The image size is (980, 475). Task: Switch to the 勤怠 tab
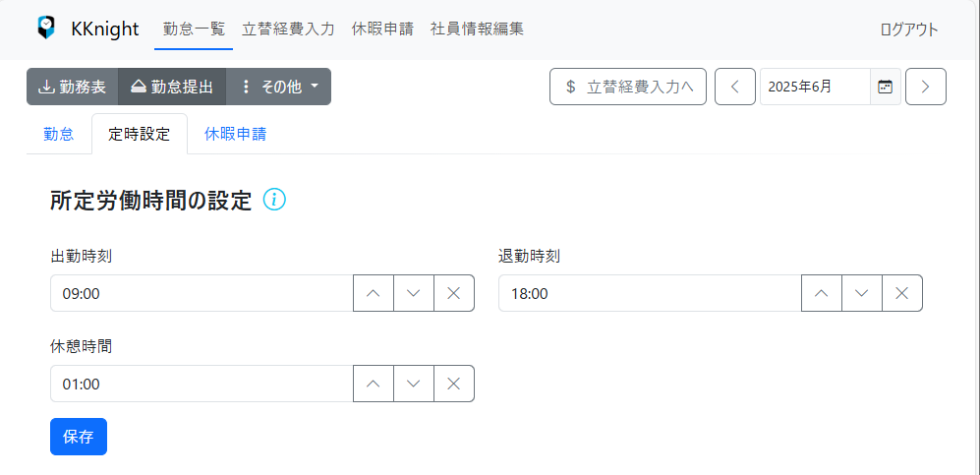click(x=59, y=134)
